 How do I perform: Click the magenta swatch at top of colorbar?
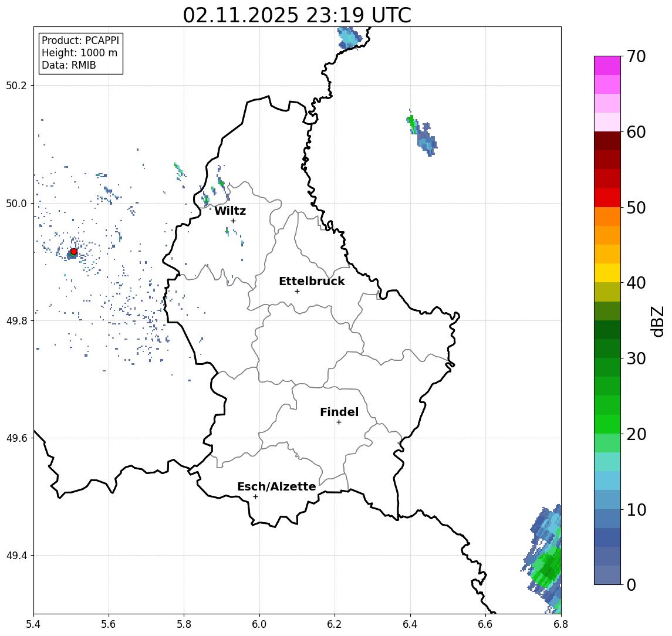click(x=607, y=66)
